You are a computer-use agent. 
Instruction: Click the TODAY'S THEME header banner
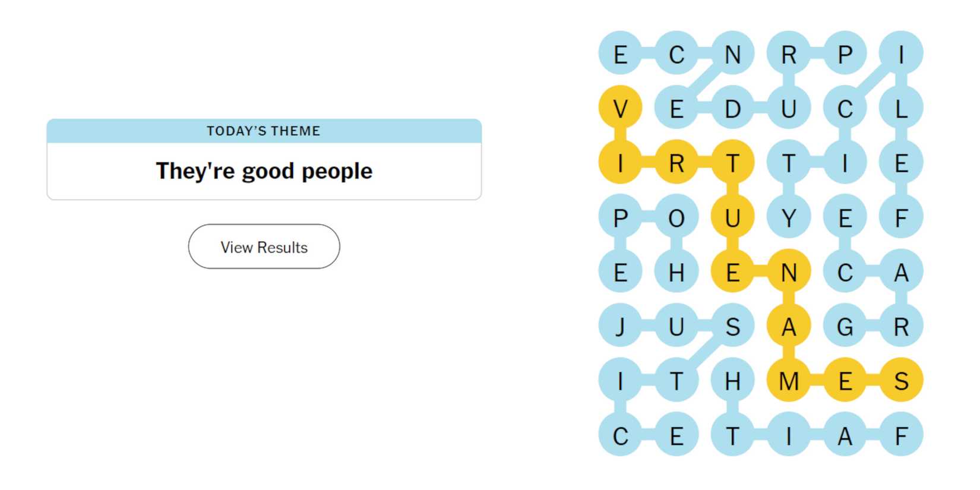tap(264, 131)
